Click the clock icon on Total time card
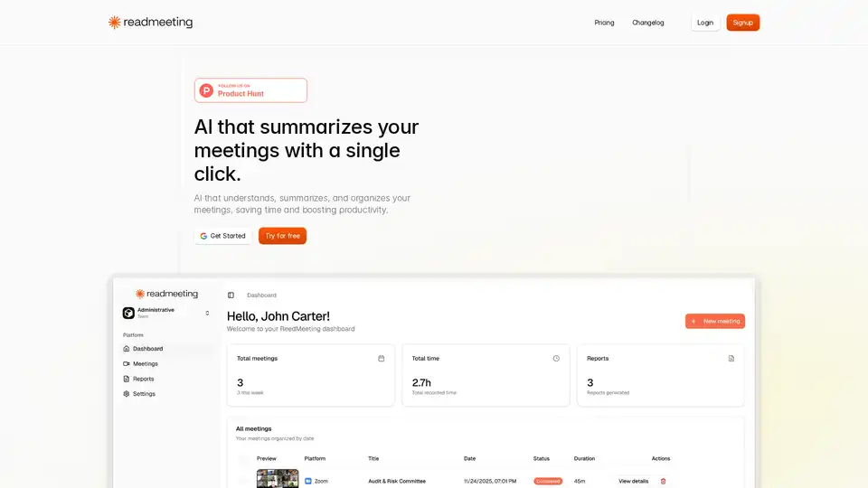This screenshot has width=868, height=488. tap(556, 359)
